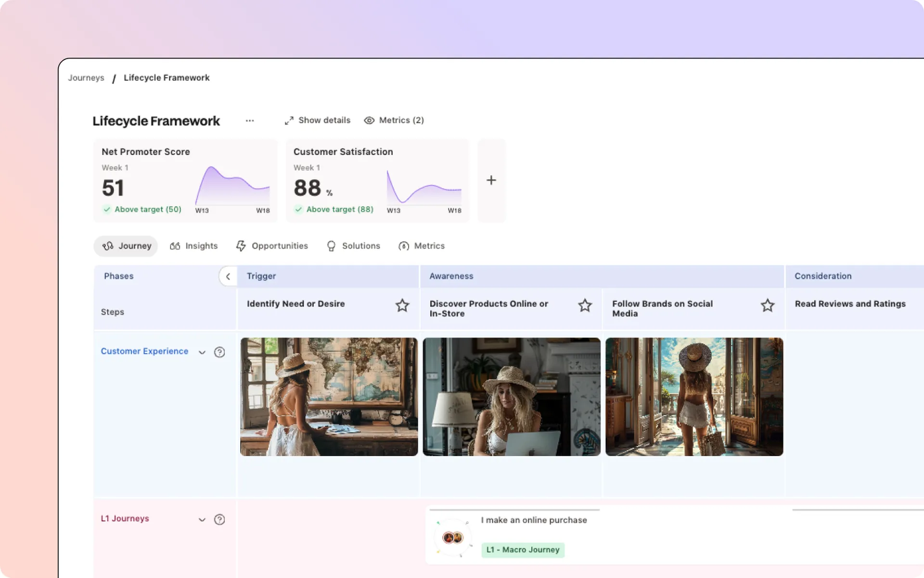924x578 pixels.
Task: Click the Net Promoter Score trend chart
Action: click(x=232, y=186)
